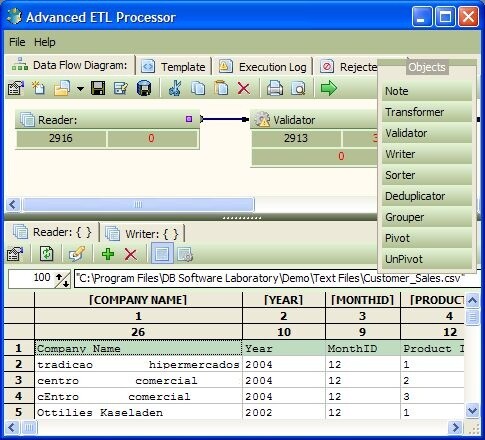Click the grid settings gear icon
Viewport: 485px width, 440px height.
tap(185, 254)
